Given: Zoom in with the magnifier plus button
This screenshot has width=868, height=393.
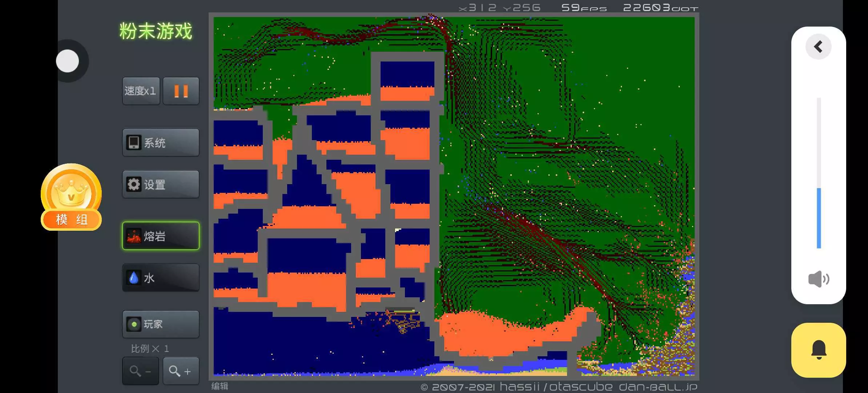Looking at the screenshot, I should coord(181,371).
